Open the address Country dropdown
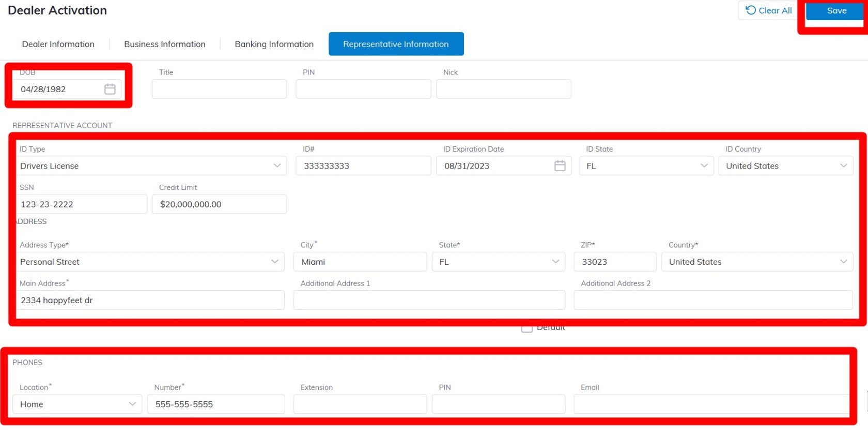 tap(843, 262)
